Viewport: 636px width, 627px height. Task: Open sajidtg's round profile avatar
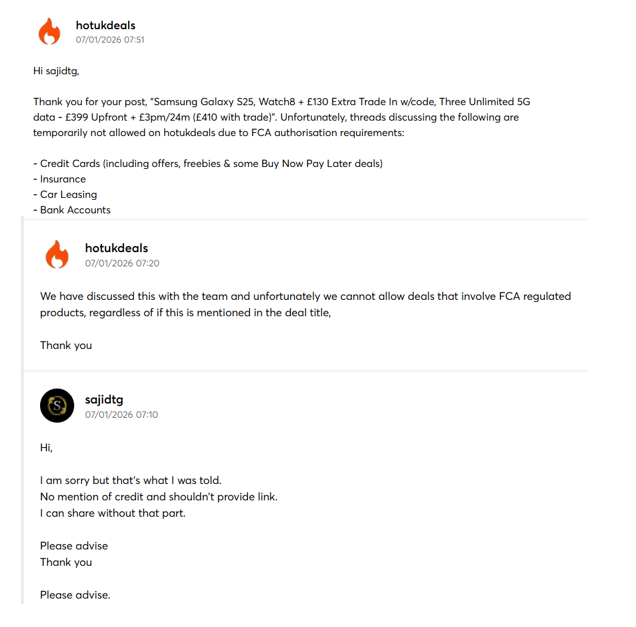(57, 405)
